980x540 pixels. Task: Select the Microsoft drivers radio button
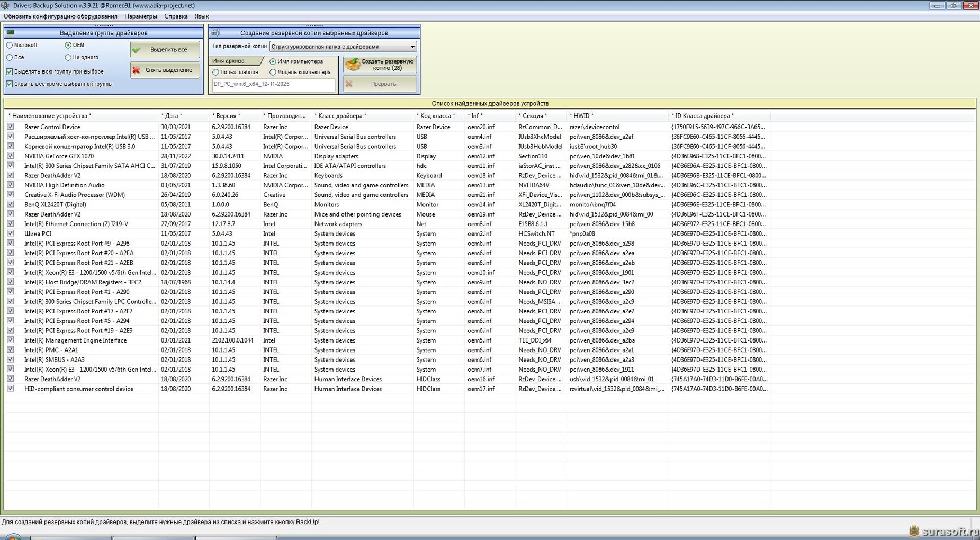[x=10, y=46]
